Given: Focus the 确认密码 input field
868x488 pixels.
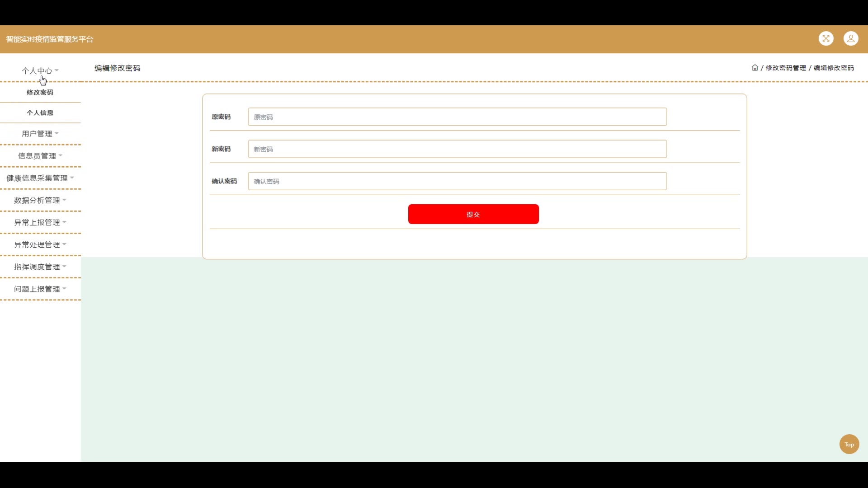Looking at the screenshot, I should pyautogui.click(x=457, y=181).
